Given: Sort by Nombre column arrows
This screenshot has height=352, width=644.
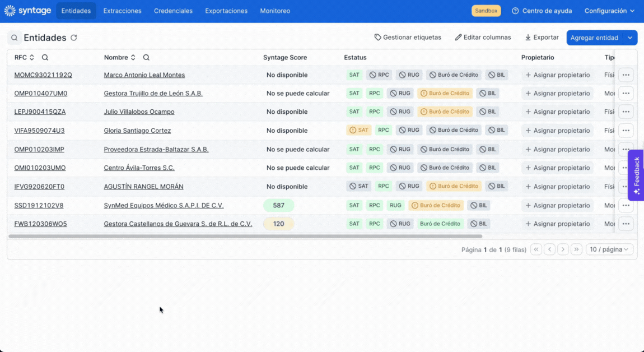Looking at the screenshot, I should click(x=133, y=58).
